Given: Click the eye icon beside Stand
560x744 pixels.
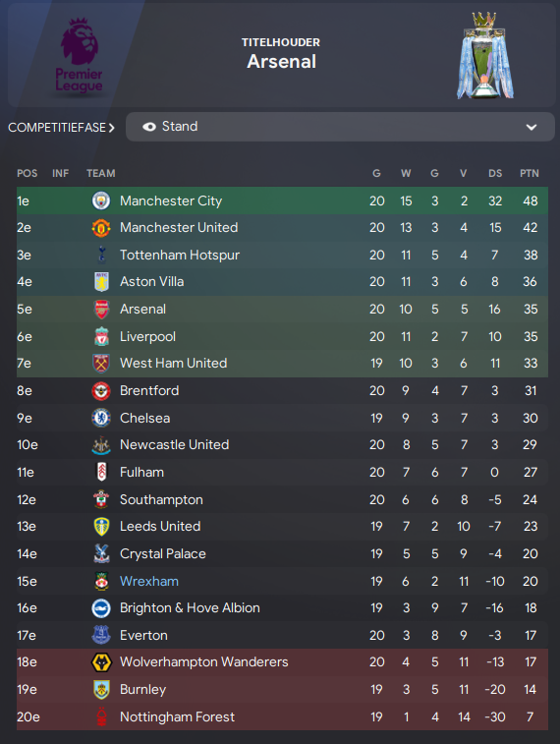Looking at the screenshot, I should pos(149,127).
